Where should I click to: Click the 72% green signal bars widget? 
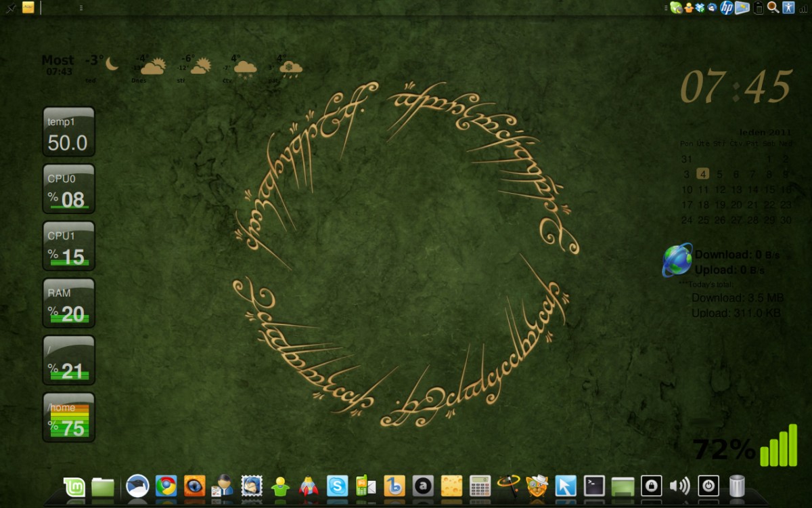click(x=745, y=447)
